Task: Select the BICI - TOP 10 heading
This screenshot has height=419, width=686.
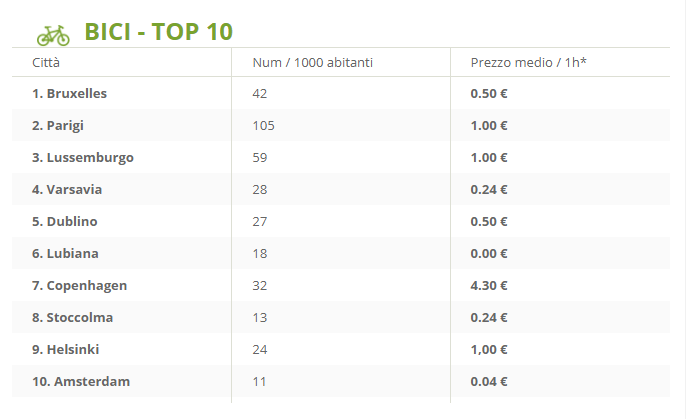Action: [158, 31]
